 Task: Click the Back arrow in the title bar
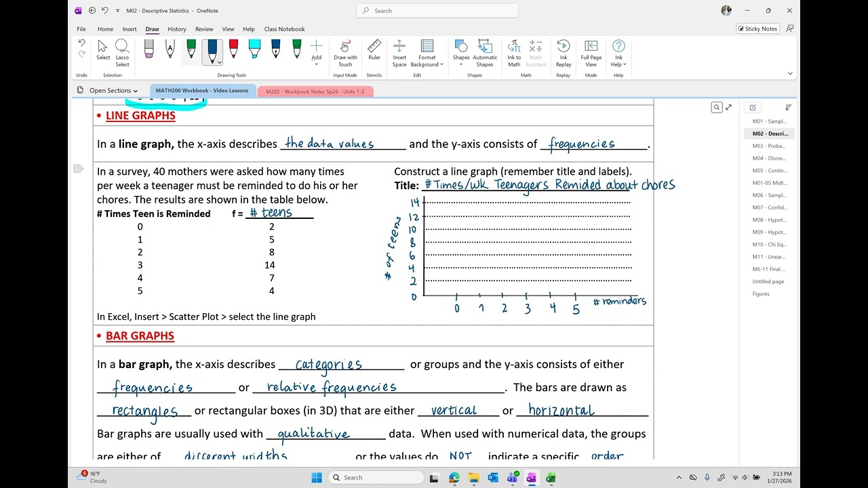(x=92, y=11)
